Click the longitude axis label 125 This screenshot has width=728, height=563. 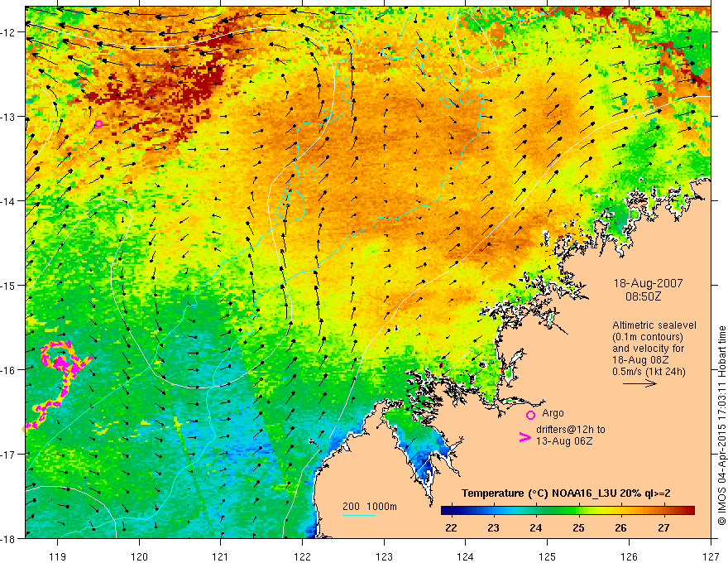(x=548, y=556)
